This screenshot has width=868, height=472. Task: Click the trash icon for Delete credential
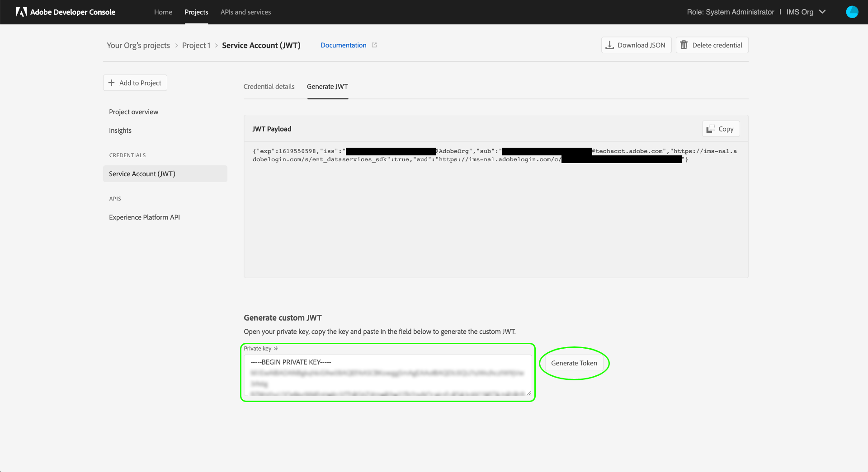pyautogui.click(x=684, y=45)
